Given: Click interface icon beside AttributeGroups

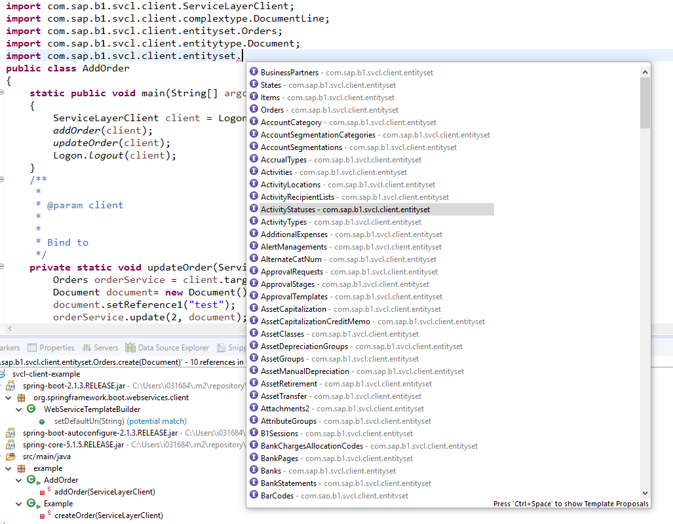Looking at the screenshot, I should coord(254,420).
